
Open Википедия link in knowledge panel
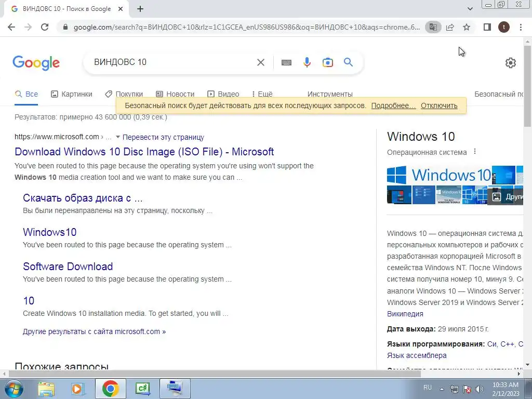pos(405,314)
